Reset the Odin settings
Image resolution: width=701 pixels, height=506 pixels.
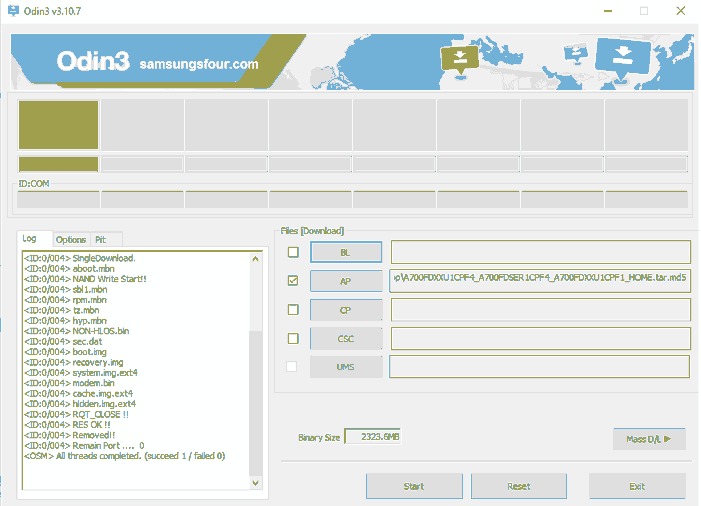[x=519, y=486]
